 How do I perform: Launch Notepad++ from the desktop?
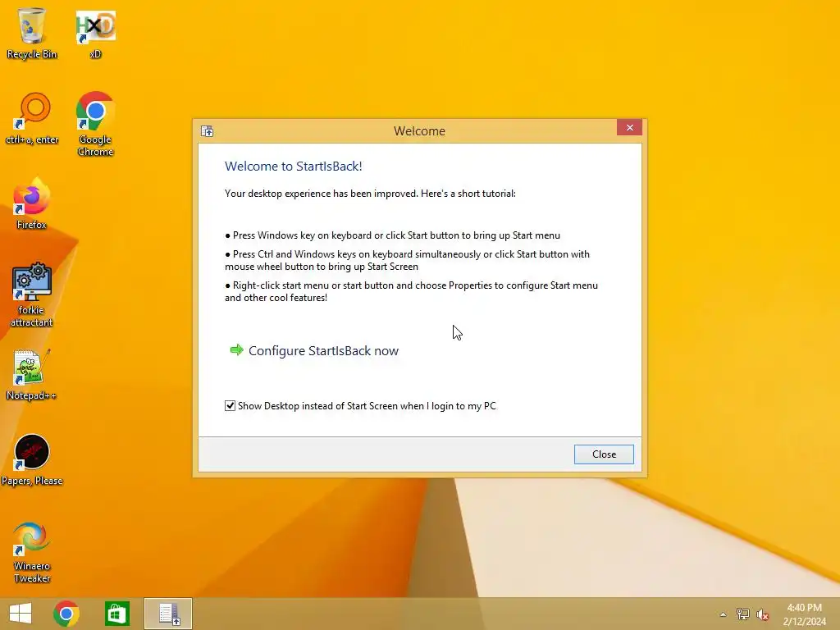32,375
